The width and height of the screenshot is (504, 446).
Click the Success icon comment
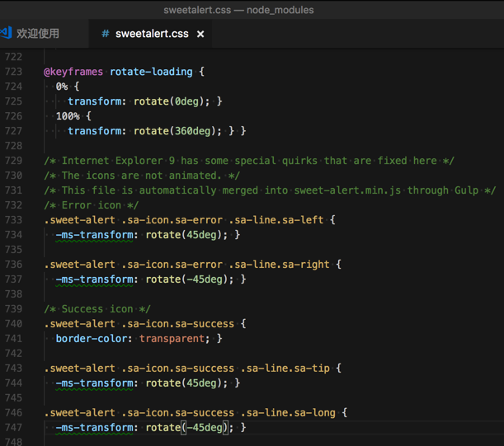[97, 309]
